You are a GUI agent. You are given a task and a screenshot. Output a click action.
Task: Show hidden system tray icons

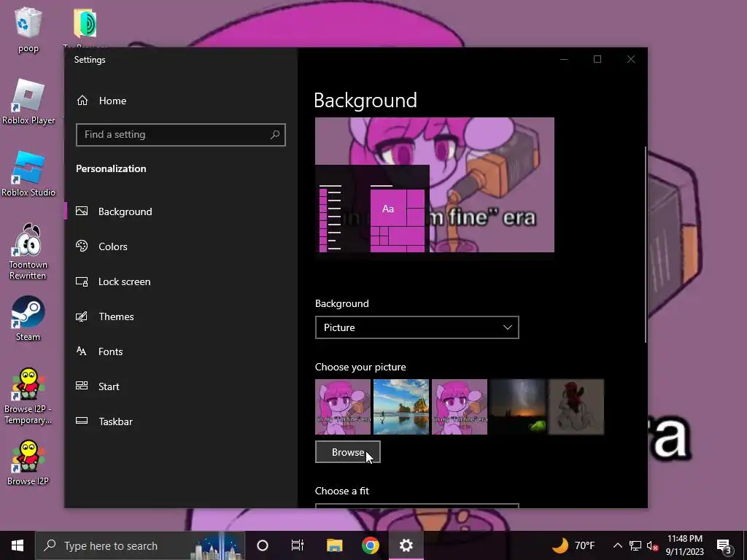(x=617, y=545)
